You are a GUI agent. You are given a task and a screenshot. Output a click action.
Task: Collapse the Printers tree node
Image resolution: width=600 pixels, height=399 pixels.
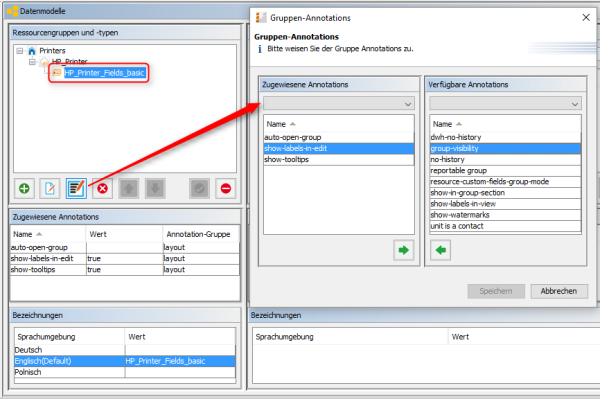pyautogui.click(x=20, y=50)
